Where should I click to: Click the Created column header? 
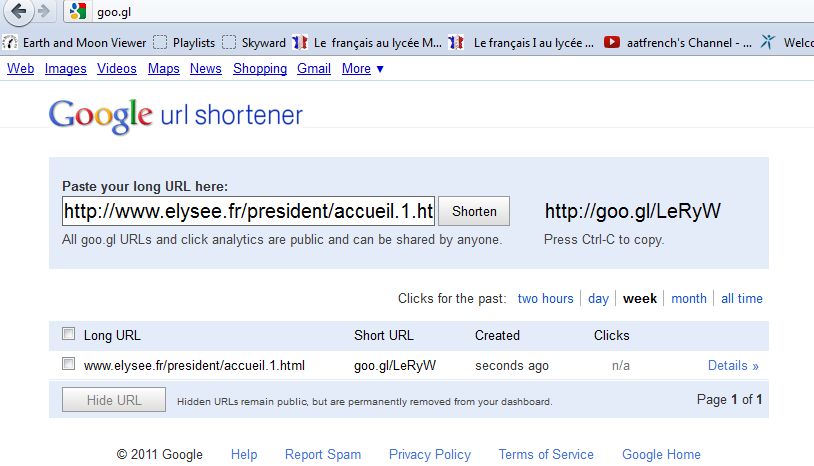click(x=497, y=336)
